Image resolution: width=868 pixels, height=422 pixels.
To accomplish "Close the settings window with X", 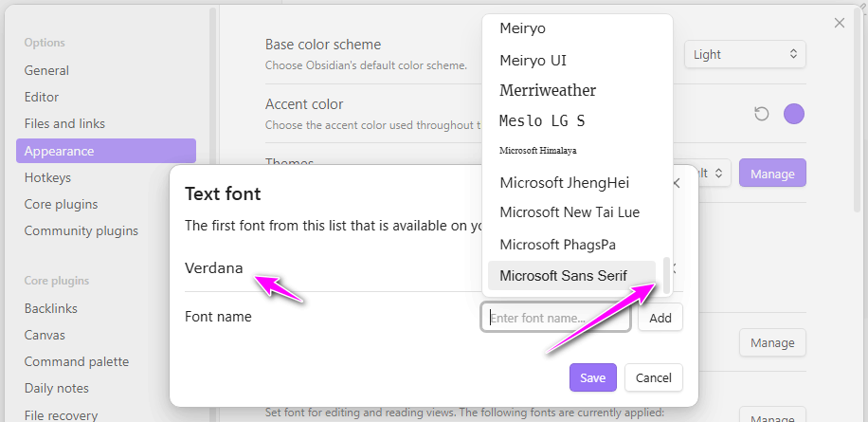I will click(x=839, y=23).
